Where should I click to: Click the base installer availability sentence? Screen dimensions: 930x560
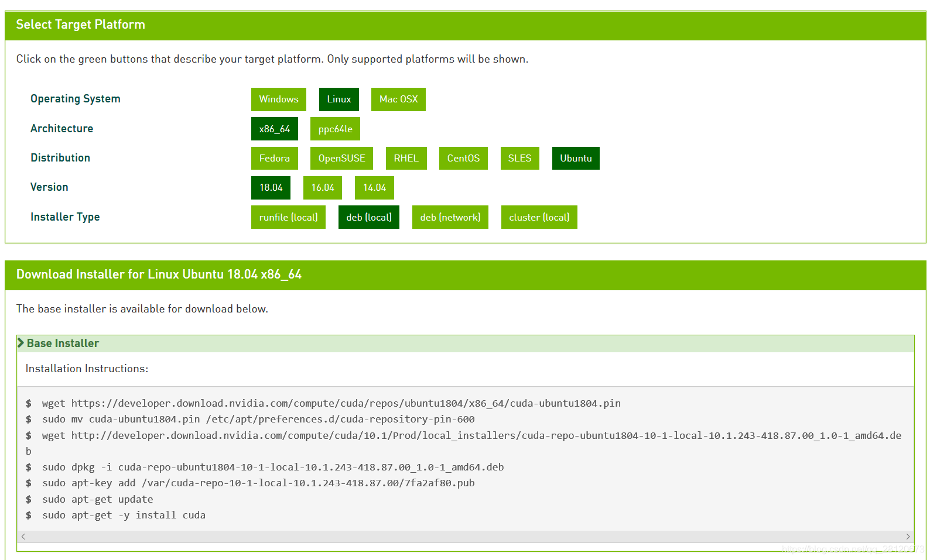(x=142, y=308)
